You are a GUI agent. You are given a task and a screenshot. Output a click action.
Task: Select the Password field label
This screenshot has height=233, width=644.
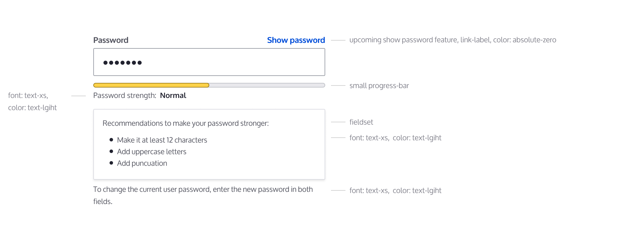110,40
